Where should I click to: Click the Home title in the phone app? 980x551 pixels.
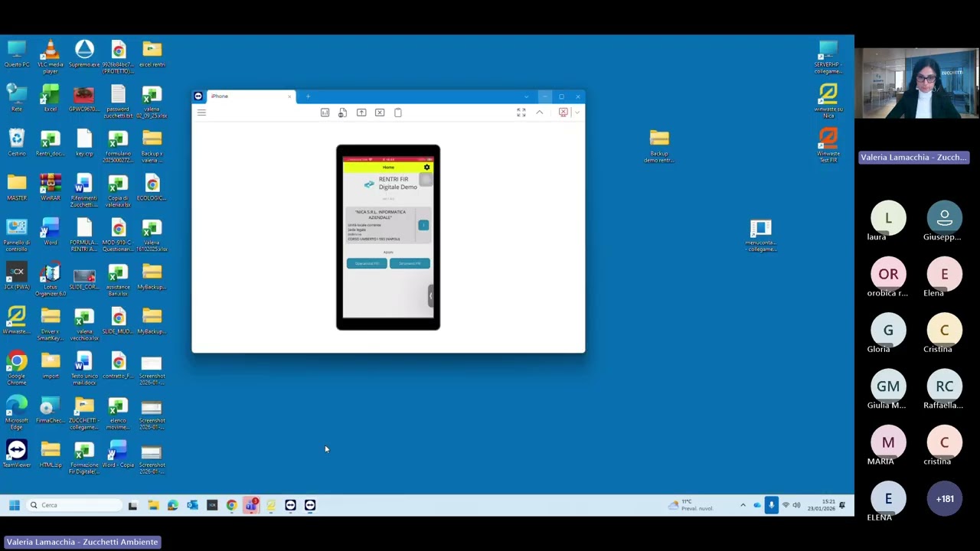(x=388, y=167)
